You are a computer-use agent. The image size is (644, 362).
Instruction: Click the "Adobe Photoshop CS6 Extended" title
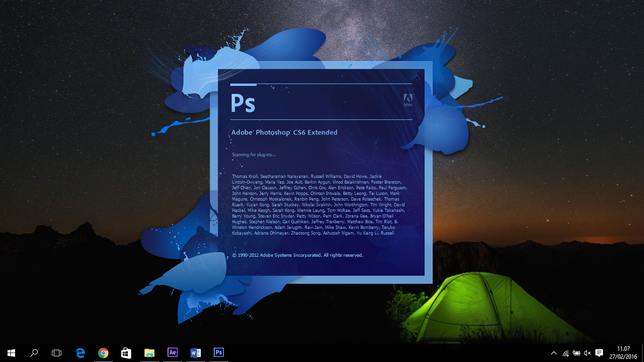[284, 133]
